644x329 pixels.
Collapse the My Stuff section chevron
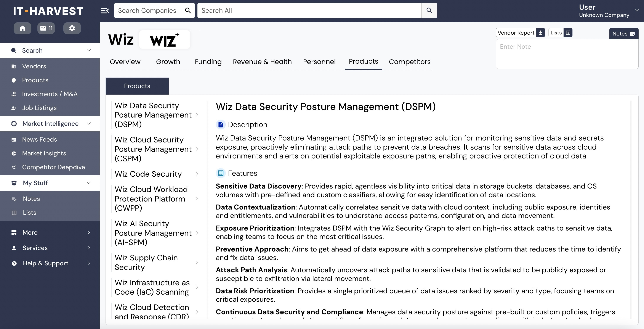[x=89, y=183]
